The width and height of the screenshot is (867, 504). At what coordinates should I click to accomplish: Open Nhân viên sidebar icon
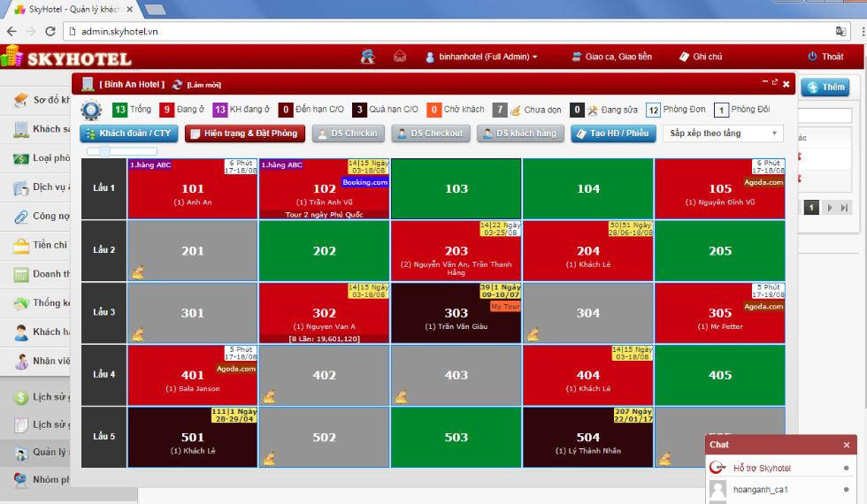pos(21,362)
